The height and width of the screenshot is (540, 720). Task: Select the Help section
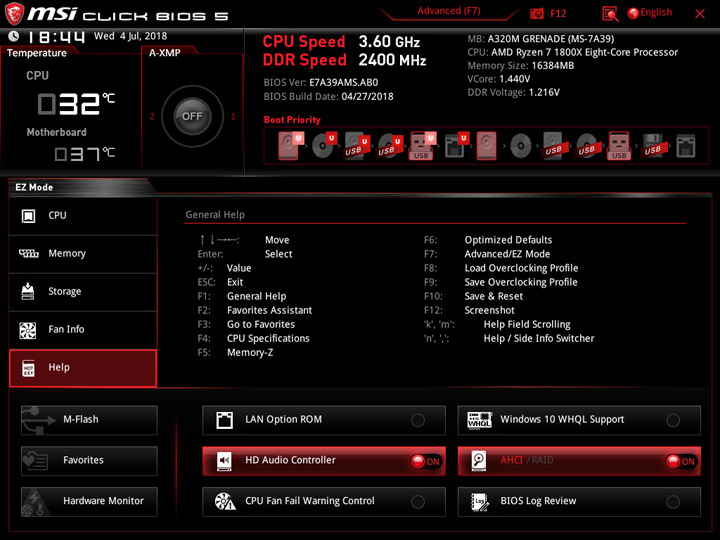click(x=83, y=368)
